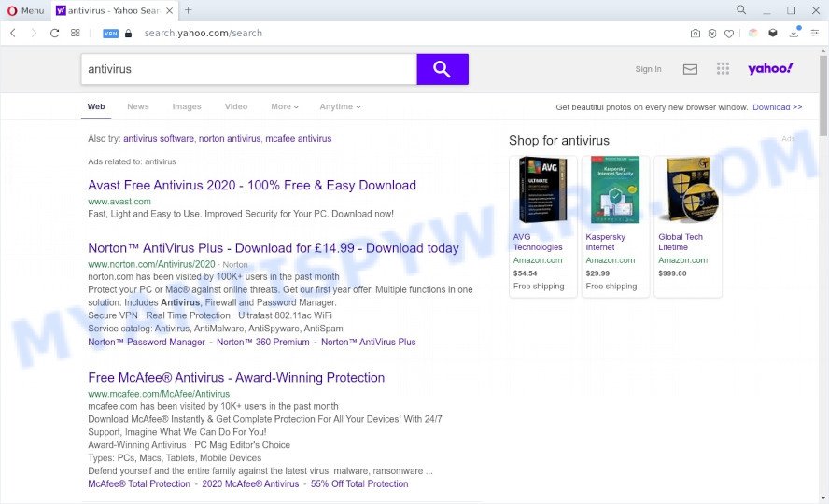The image size is (829, 504).
Task: Switch to the Video tab
Action: point(236,106)
